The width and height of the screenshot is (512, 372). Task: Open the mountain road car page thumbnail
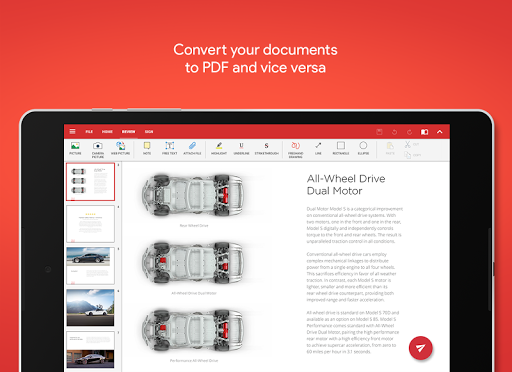(90, 307)
